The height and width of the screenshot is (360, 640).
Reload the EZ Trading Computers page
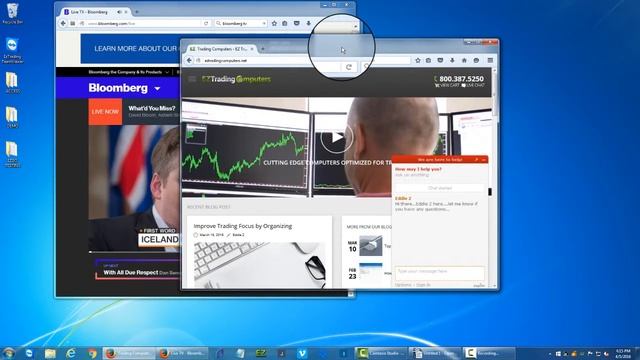tap(349, 67)
